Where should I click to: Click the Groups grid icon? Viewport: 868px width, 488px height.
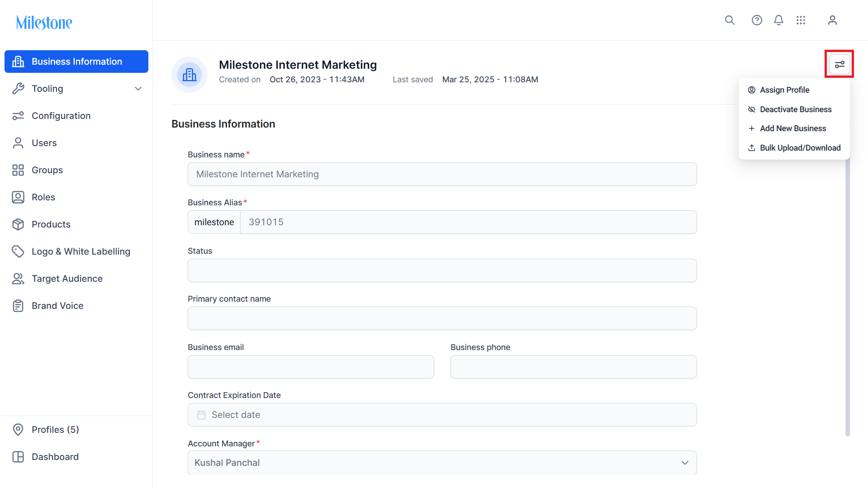18,170
